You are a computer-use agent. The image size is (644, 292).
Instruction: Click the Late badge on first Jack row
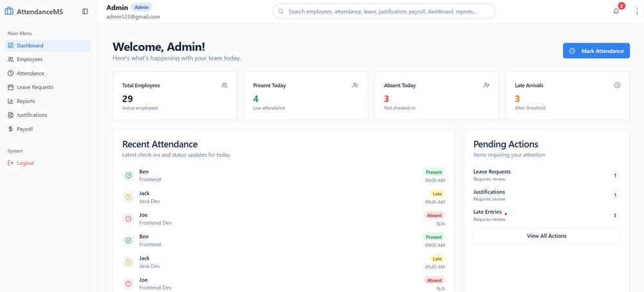coord(437,194)
